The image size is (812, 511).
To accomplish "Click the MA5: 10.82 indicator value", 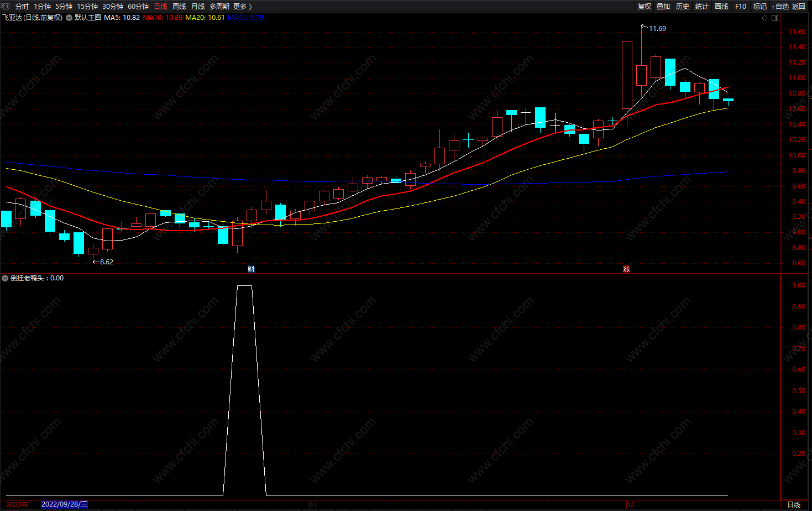I will pyautogui.click(x=122, y=18).
